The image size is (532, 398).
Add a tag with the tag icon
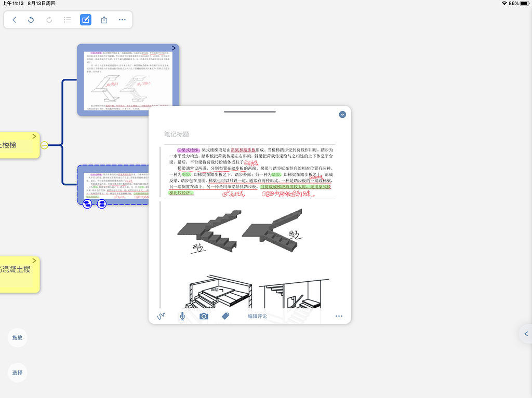pyautogui.click(x=225, y=316)
